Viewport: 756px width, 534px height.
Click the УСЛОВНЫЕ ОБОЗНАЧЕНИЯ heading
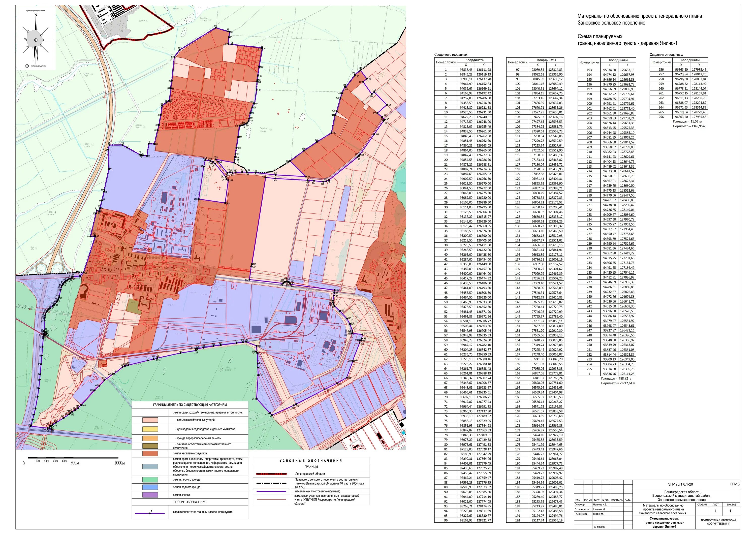click(x=311, y=461)
